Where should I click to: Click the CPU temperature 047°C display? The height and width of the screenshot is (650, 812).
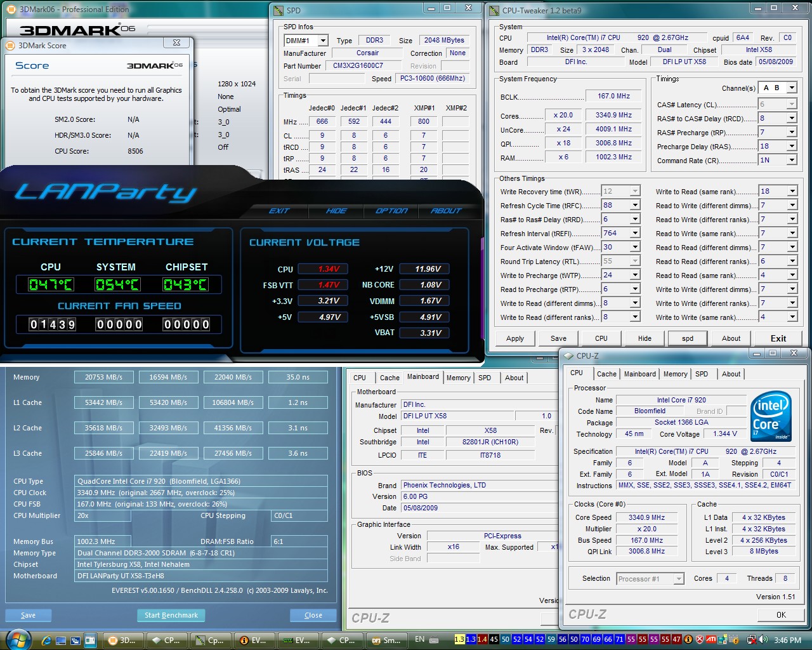pos(51,284)
